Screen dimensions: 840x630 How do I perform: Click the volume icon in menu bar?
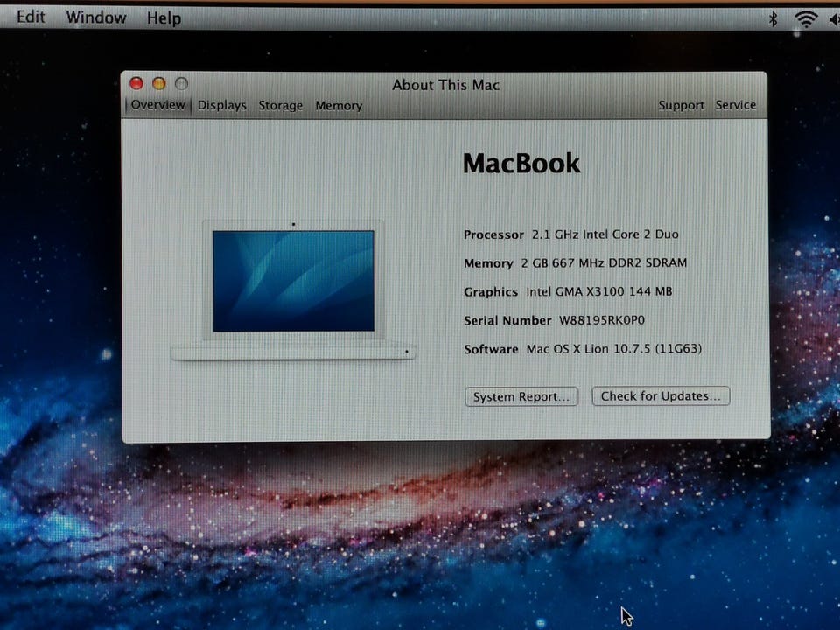tap(834, 20)
